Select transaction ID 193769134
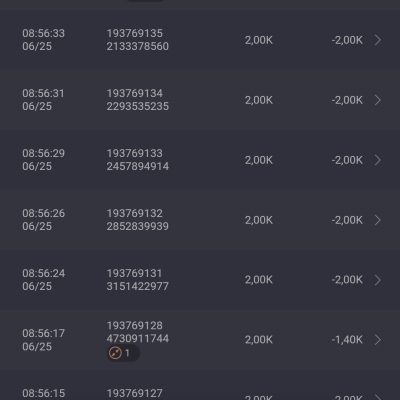The image size is (400, 400). click(x=135, y=93)
